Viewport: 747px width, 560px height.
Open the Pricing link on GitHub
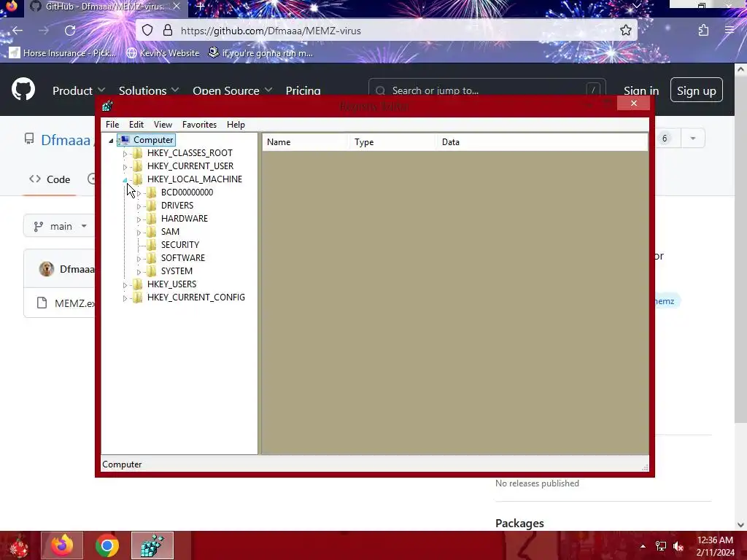(303, 90)
